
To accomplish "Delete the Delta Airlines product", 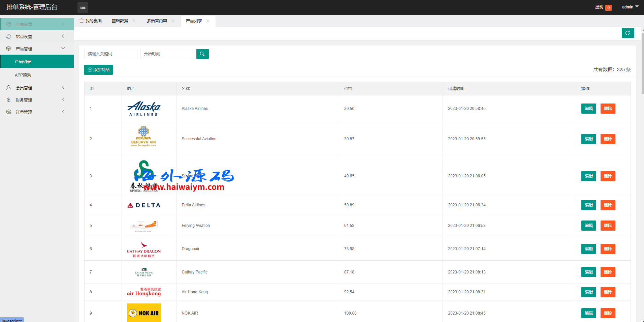I will tap(608, 205).
